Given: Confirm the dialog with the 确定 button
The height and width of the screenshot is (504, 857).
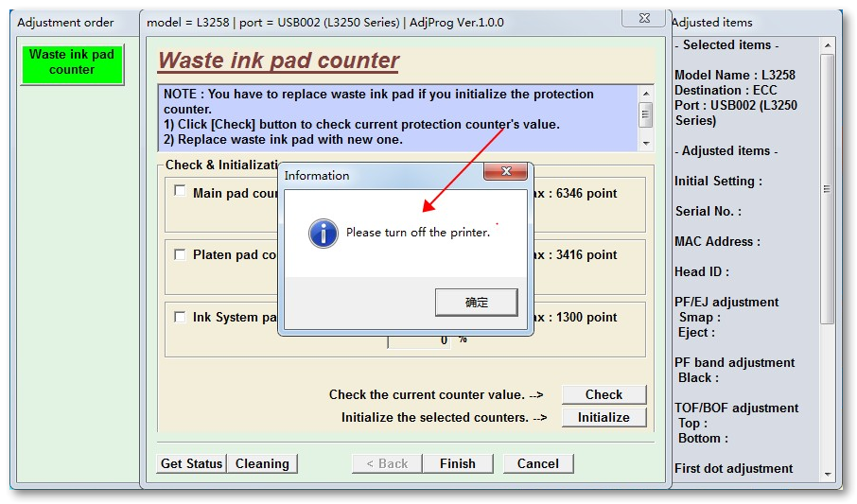Looking at the screenshot, I should tap(476, 303).
